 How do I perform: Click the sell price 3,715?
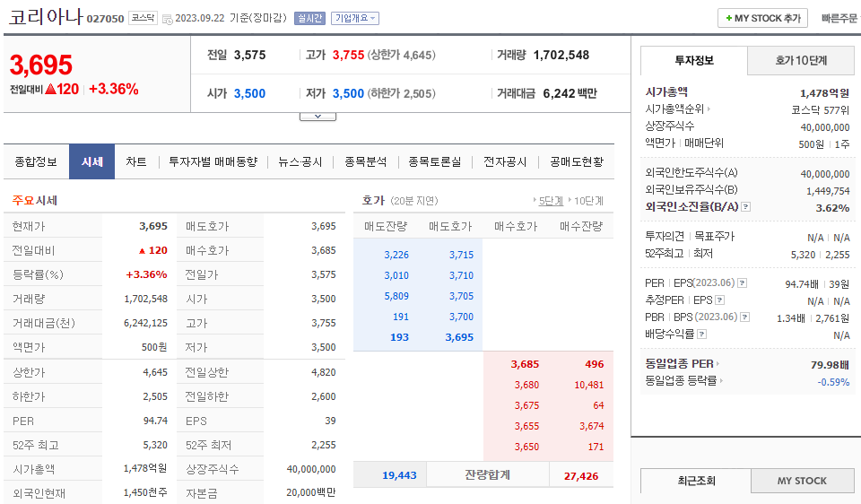coord(461,255)
